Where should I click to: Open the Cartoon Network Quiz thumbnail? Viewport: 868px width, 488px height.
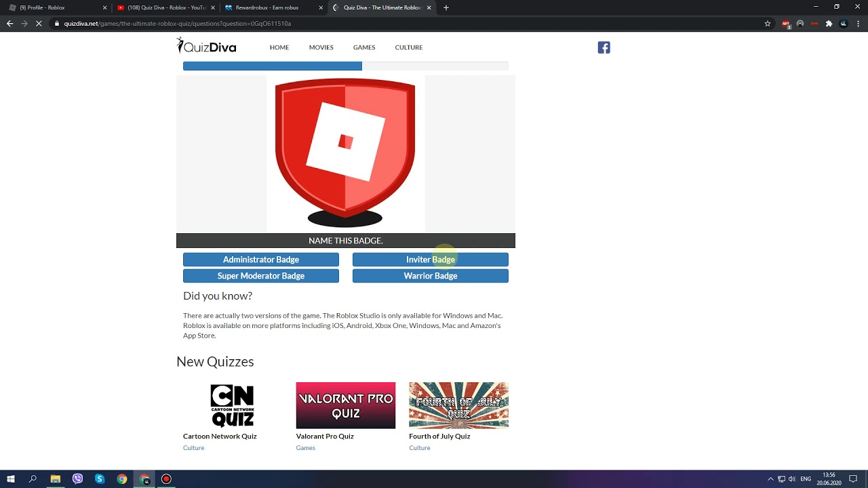[233, 405]
